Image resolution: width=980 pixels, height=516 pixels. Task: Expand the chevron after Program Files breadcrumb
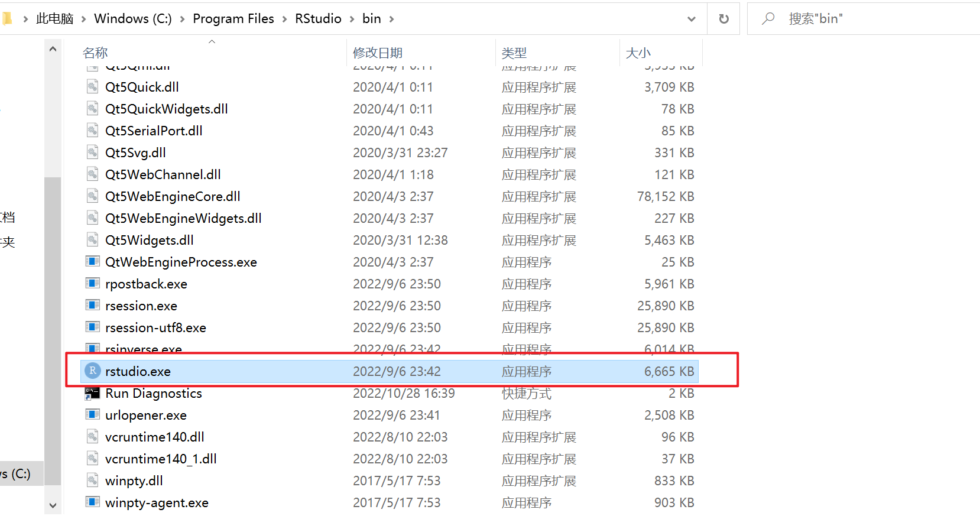285,19
